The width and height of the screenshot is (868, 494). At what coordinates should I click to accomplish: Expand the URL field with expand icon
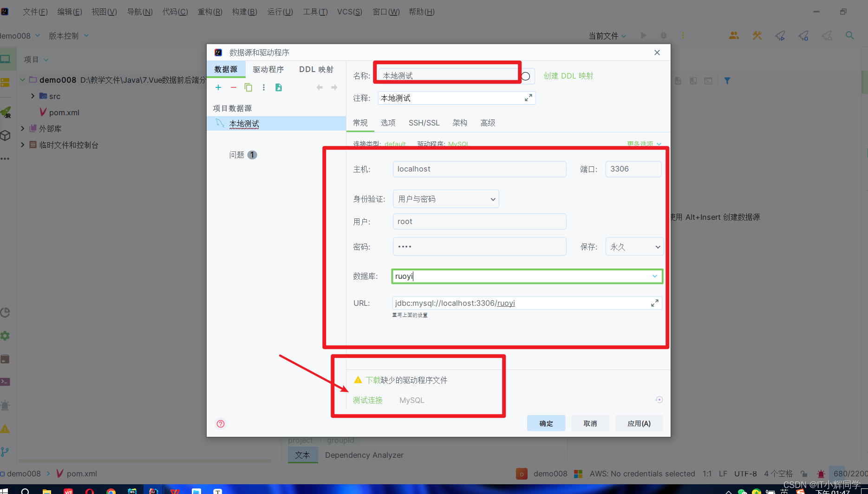655,303
